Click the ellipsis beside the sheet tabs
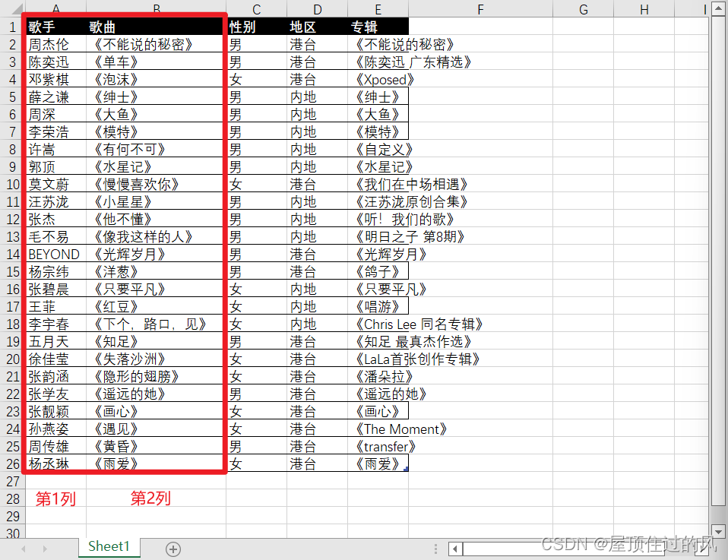728x560 pixels. point(435,548)
